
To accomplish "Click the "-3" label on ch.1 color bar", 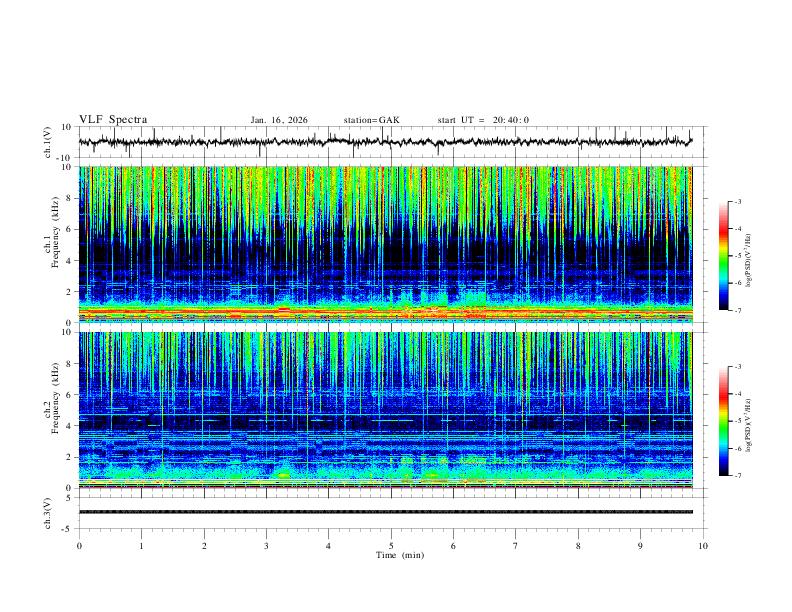I will (738, 202).
